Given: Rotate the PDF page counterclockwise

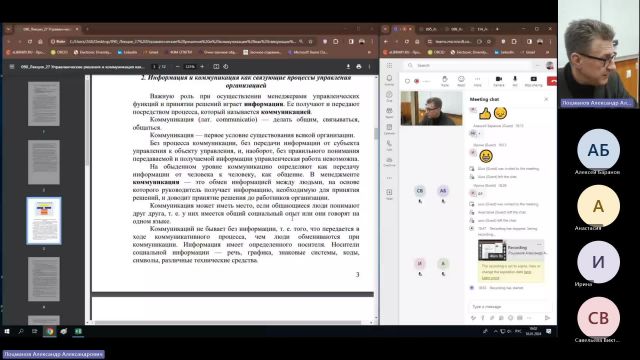Looking at the screenshot, I should click(226, 67).
